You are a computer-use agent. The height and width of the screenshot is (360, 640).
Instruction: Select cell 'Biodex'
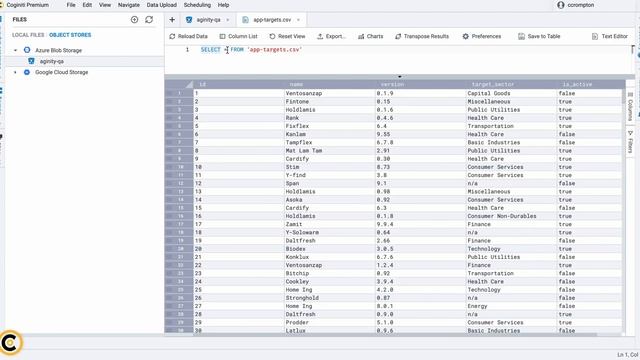(330, 249)
